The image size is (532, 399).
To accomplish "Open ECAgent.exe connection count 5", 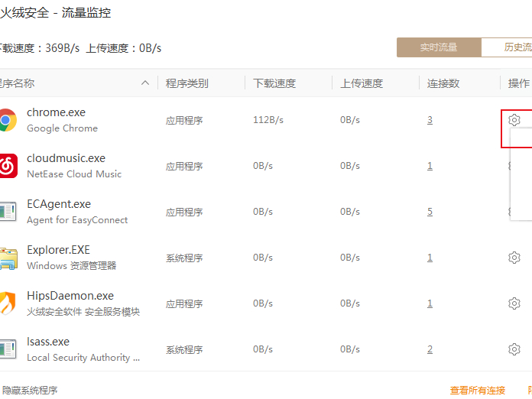I will click(430, 212).
